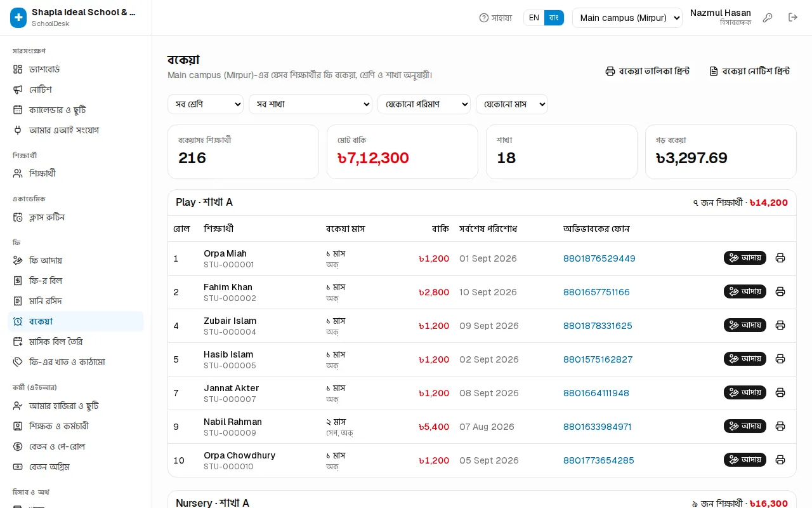The width and height of the screenshot is (812, 508).
Task: Open the সব শাখা section filter
Action: (x=310, y=104)
